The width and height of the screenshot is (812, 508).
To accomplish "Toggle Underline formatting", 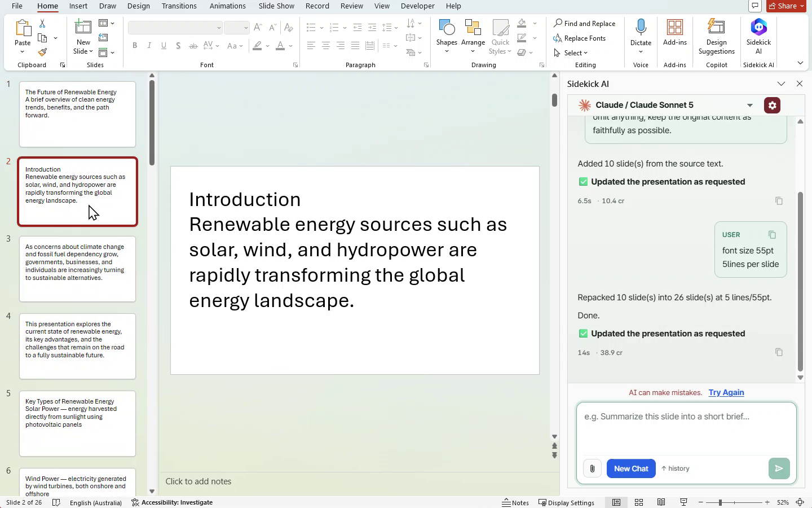I will click(x=164, y=46).
